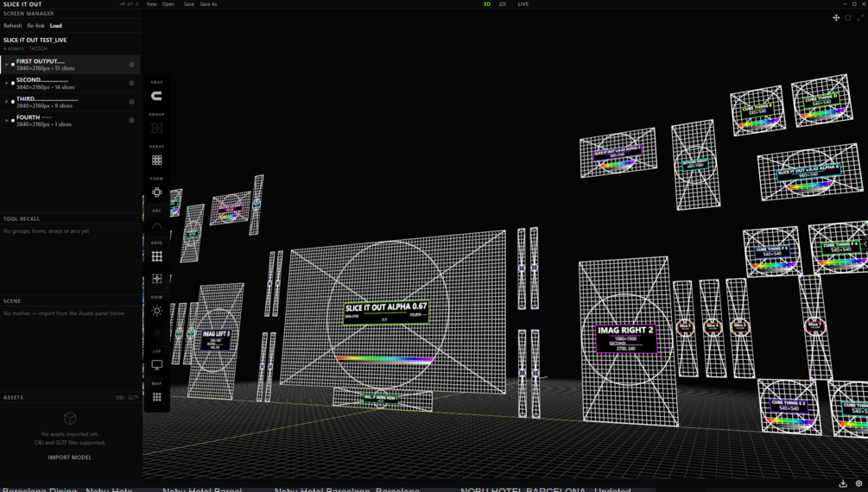Select the FOURTH screen name
868x492 pixels.
(x=34, y=117)
